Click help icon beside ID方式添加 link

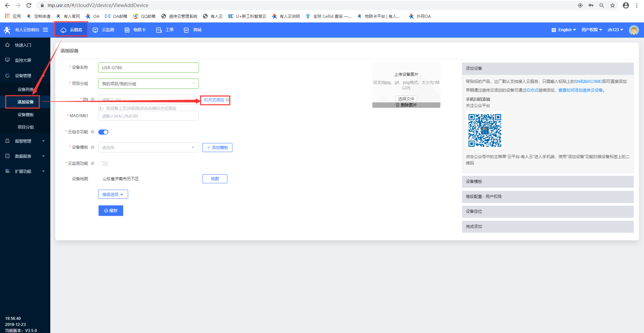pos(227,100)
